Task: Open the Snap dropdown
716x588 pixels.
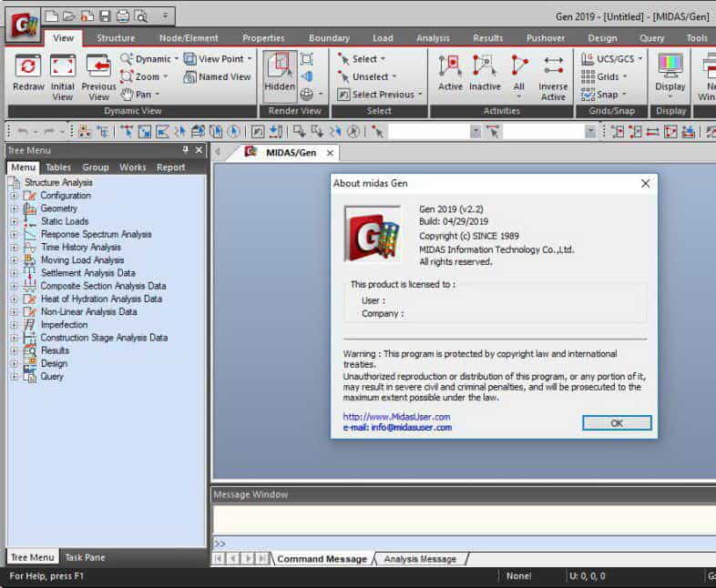Action: (x=624, y=94)
